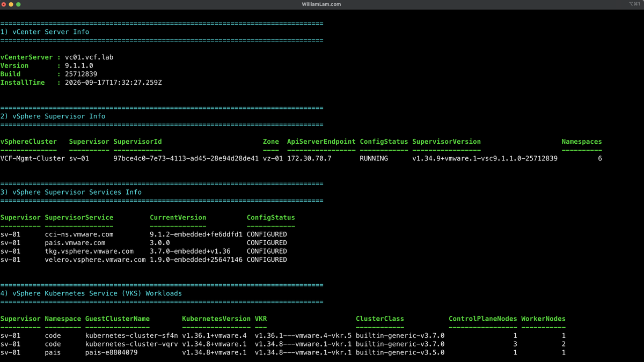Screen dimensions: 644x362
Task: Click the pais namespace in the workloads table
Action: coord(53,352)
